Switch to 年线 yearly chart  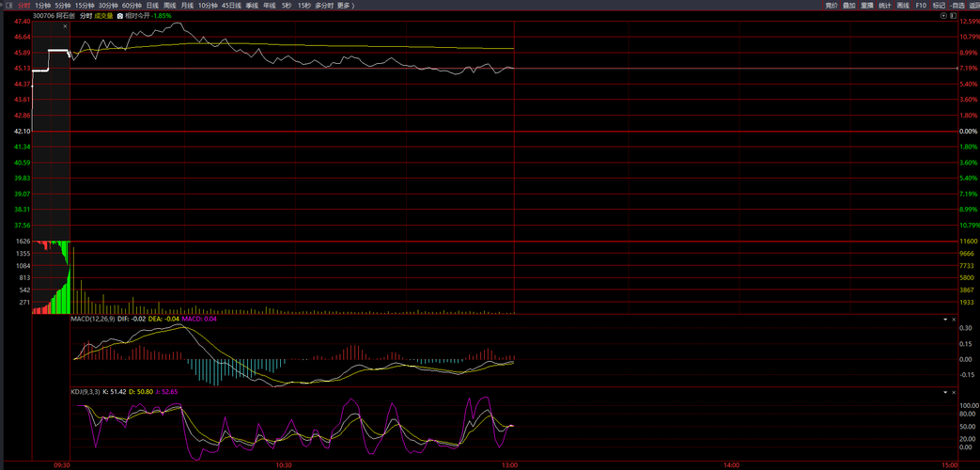click(x=269, y=5)
